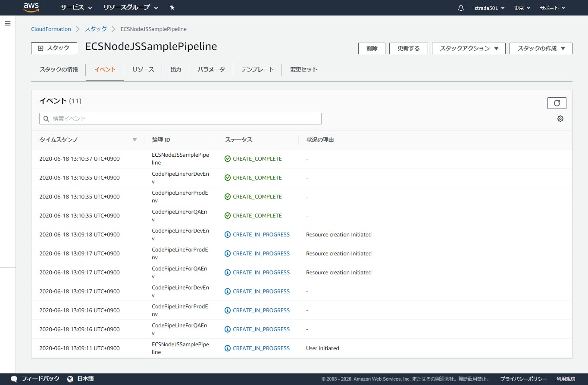Toggle the sidebar with the hamburger icon
Image resolution: width=588 pixels, height=385 pixels.
point(8,23)
